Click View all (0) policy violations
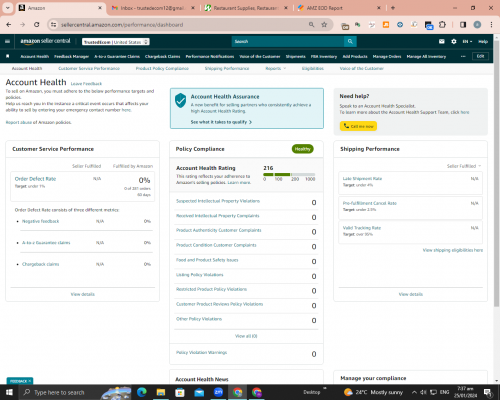 246,336
